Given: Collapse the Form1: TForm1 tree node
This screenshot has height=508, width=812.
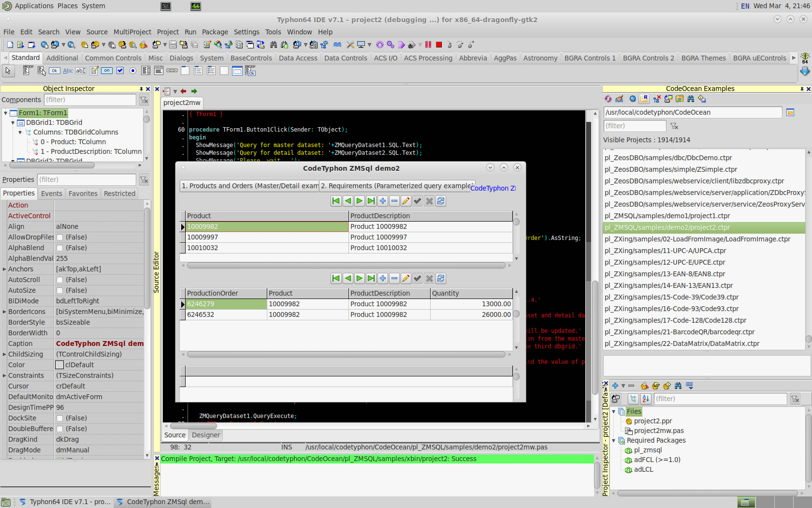Looking at the screenshot, I should pyautogui.click(x=6, y=113).
